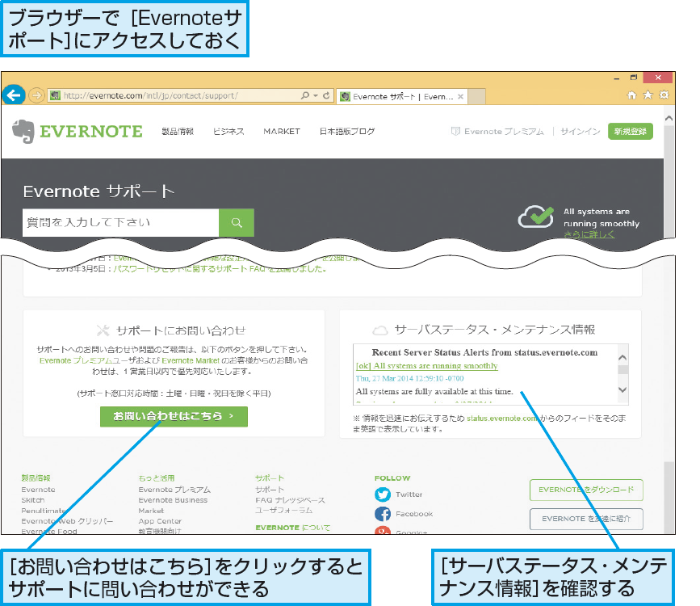The width and height of the screenshot is (700, 606).
Task: Open 製品情報 navigation menu
Action: [x=178, y=132]
